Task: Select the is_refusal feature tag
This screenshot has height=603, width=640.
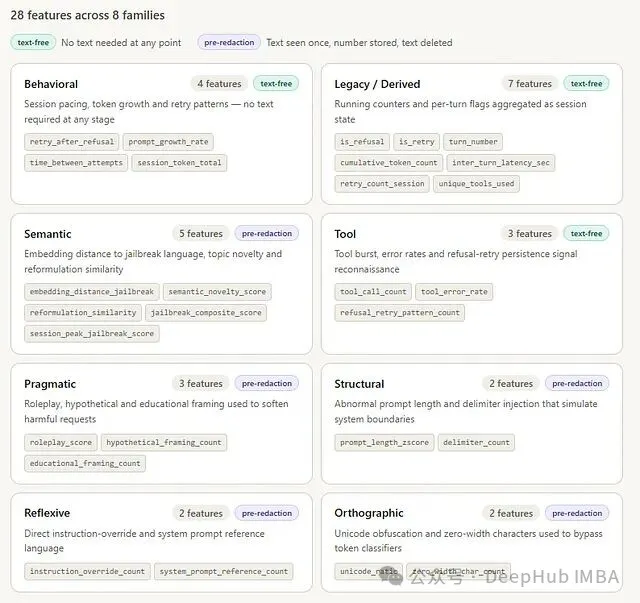Action: point(362,142)
